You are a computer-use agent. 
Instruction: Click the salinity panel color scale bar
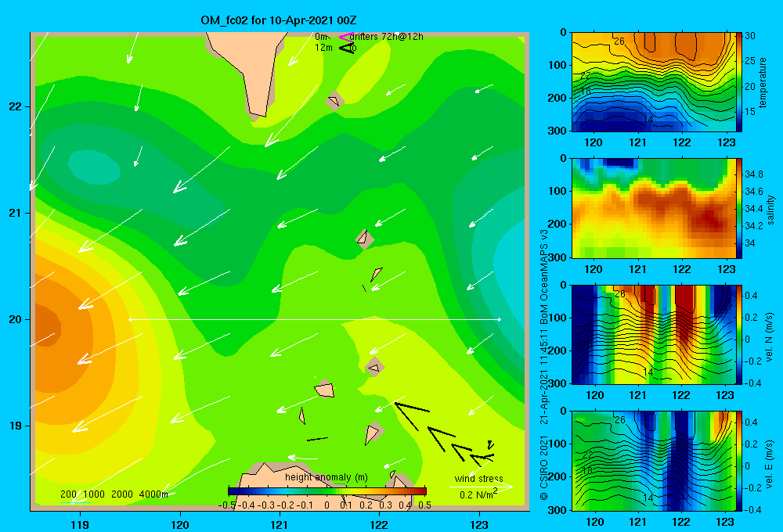coord(739,209)
